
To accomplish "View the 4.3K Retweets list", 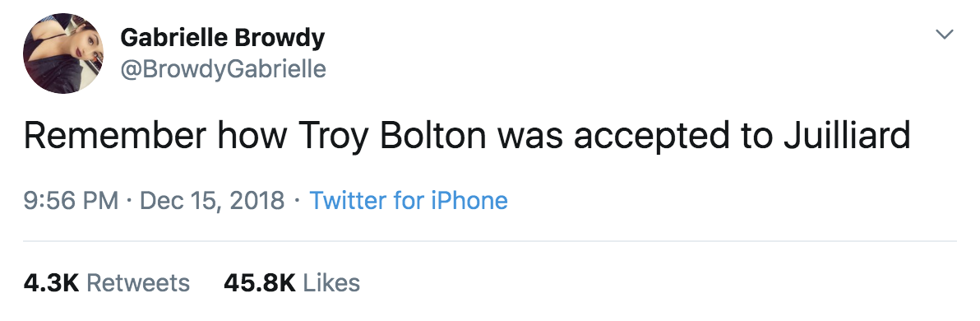I will 106,283.
